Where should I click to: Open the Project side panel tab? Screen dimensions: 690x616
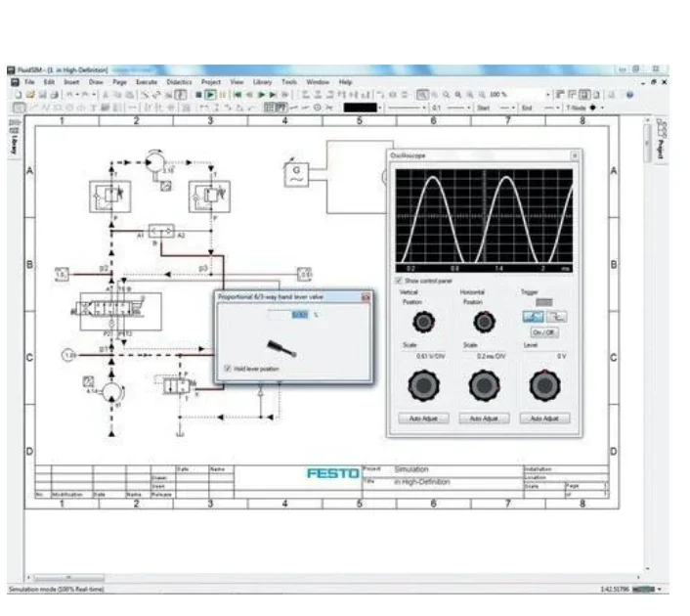pos(661,140)
